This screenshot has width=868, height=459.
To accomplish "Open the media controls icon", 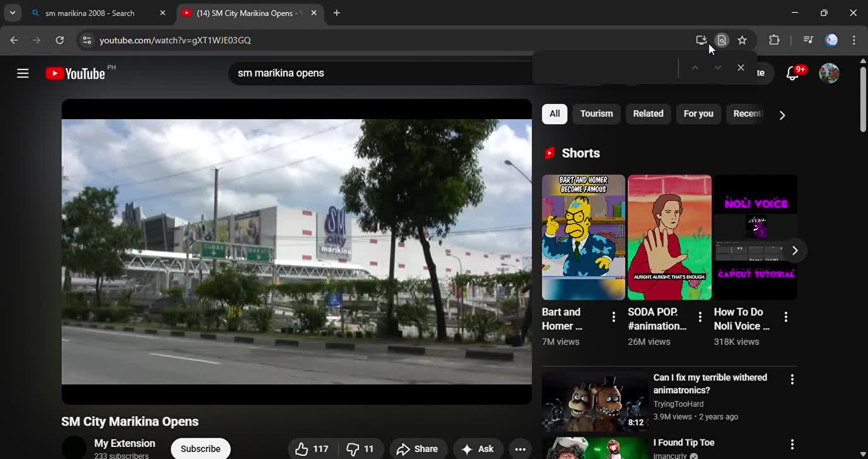I will click(808, 40).
